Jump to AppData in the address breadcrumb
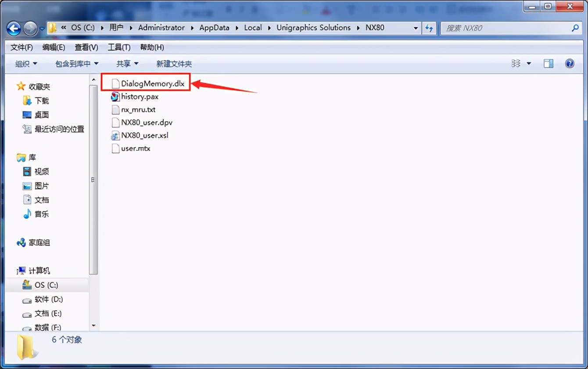 coord(214,28)
